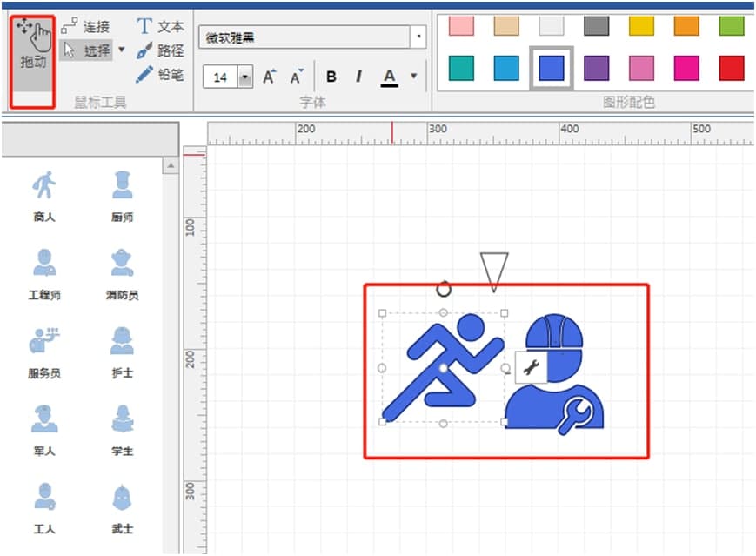Open the font color dropdown arrow
Screen dimensions: 756x556
tap(414, 76)
